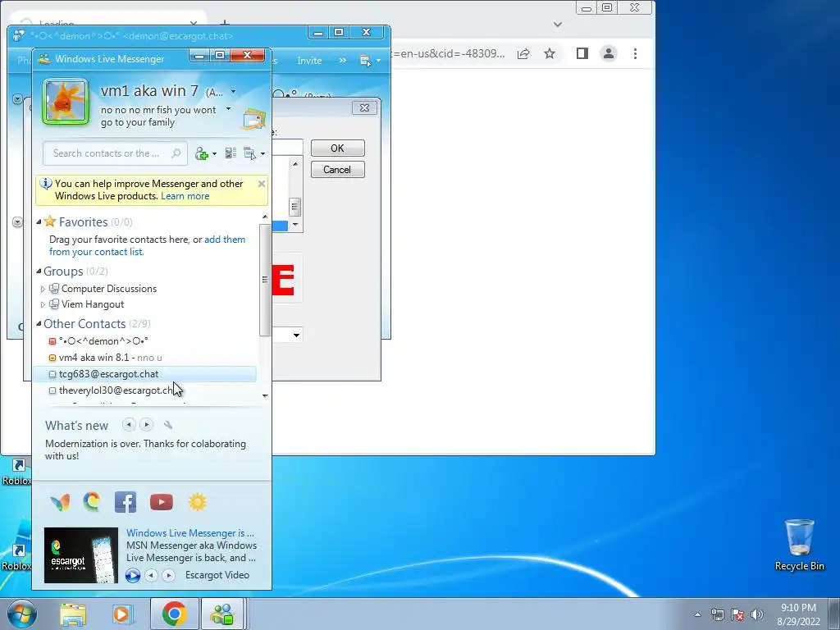Click the MSN butterfly icon
840x630 pixels.
[x=60, y=502]
